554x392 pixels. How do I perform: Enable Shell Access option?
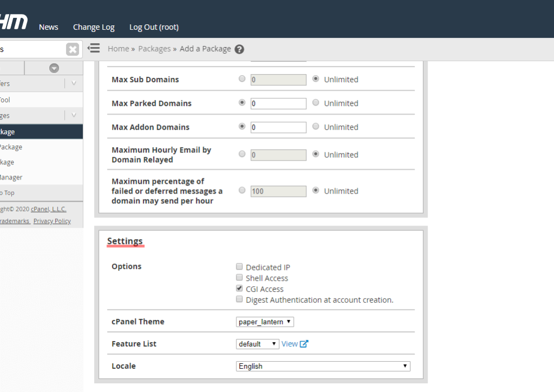point(240,277)
